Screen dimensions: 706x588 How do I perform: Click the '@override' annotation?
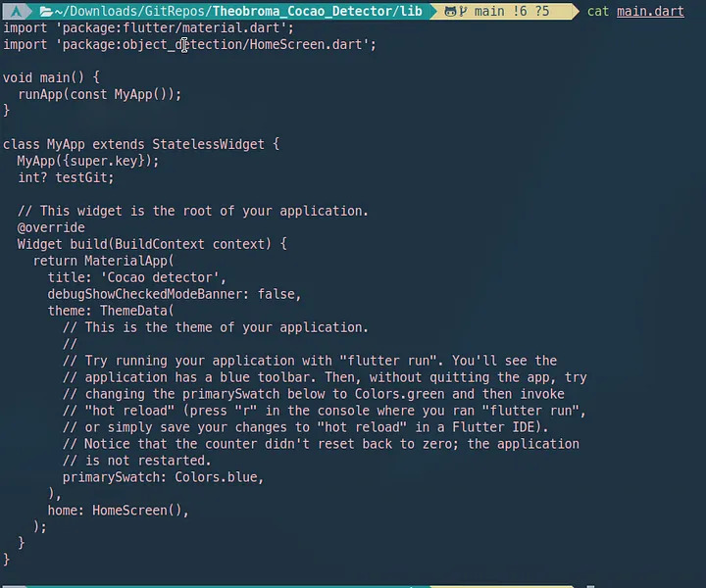pos(51,227)
